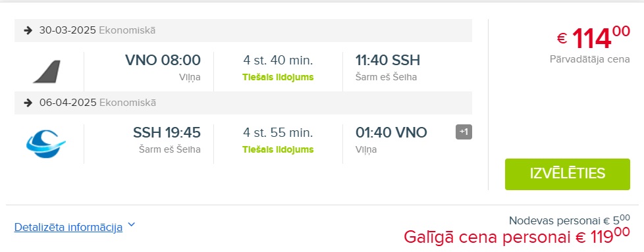Click the 11:40 SSH arrival time
The height and width of the screenshot is (252, 644).
click(388, 61)
